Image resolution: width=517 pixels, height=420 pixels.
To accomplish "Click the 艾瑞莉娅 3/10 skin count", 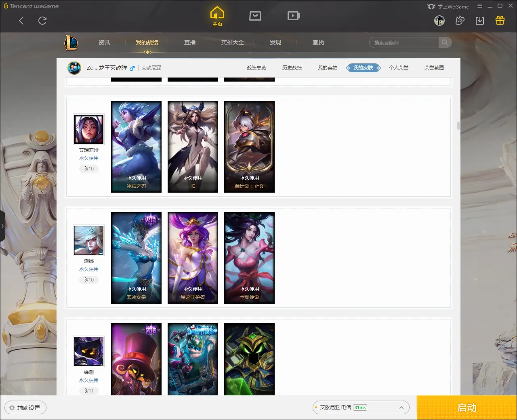I will (89, 168).
